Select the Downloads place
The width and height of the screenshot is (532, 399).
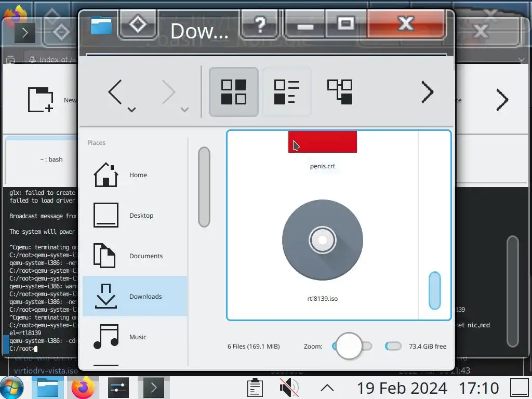tap(135, 296)
